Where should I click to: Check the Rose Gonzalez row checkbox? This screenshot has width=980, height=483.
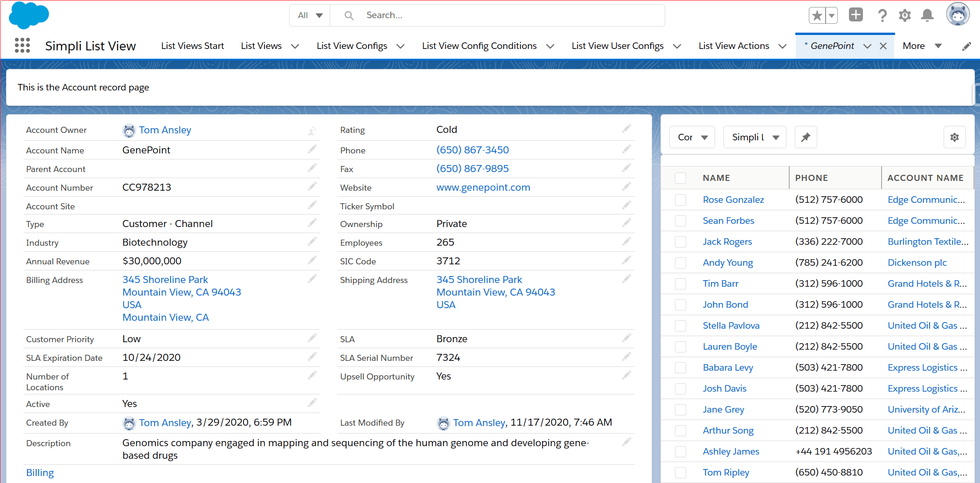pyautogui.click(x=681, y=200)
